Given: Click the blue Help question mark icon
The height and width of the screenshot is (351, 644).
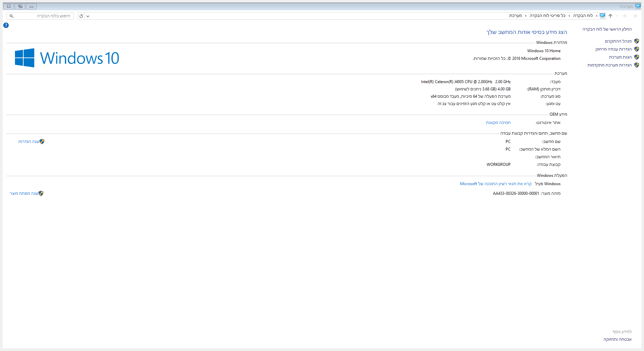Looking at the screenshot, I should (x=6, y=25).
